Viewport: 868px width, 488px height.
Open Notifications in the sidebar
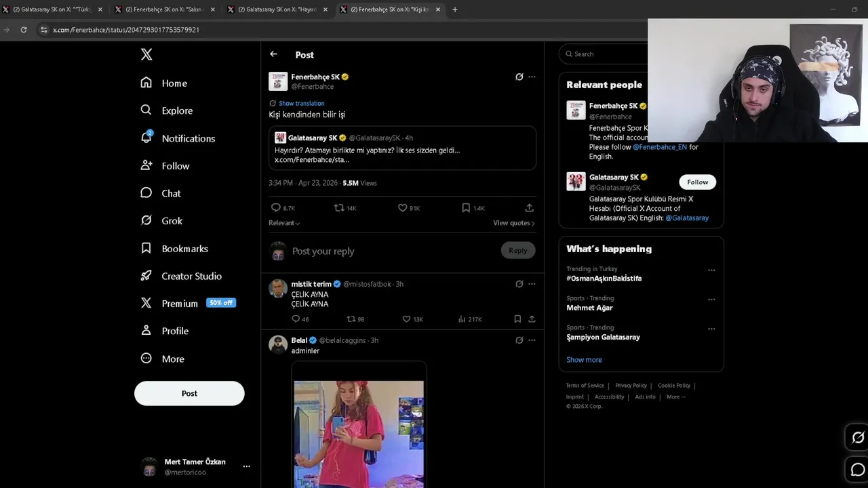click(178, 138)
